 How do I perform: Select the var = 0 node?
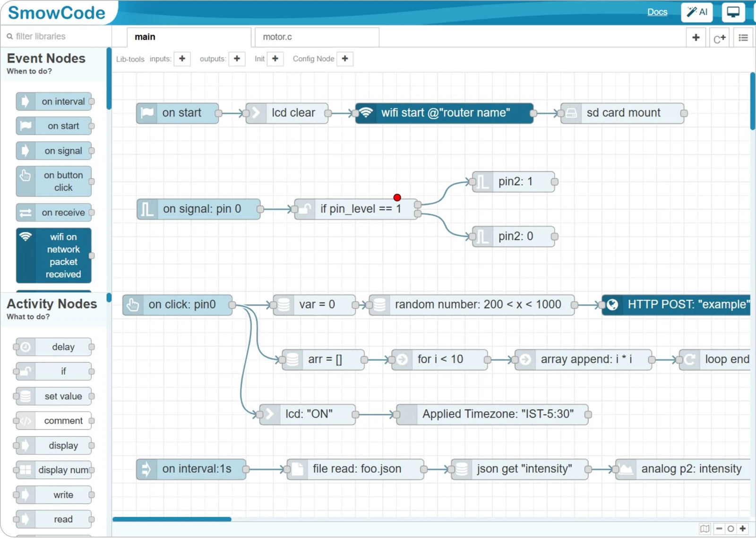click(x=314, y=305)
